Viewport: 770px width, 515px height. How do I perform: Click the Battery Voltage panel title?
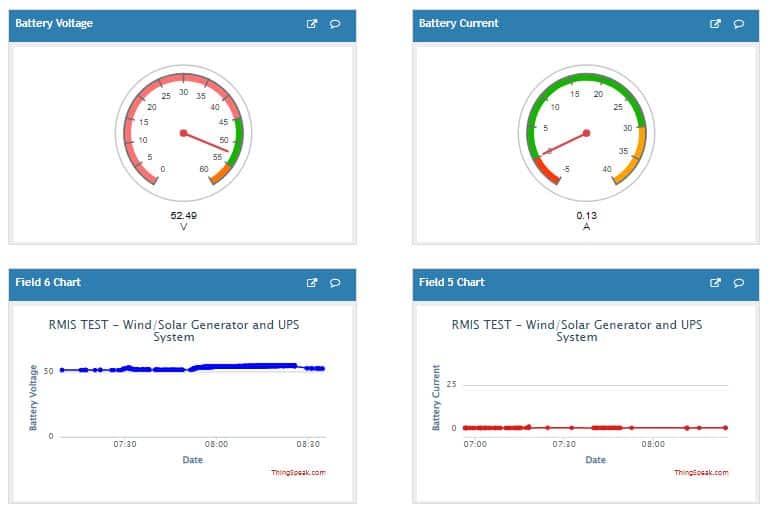click(54, 23)
